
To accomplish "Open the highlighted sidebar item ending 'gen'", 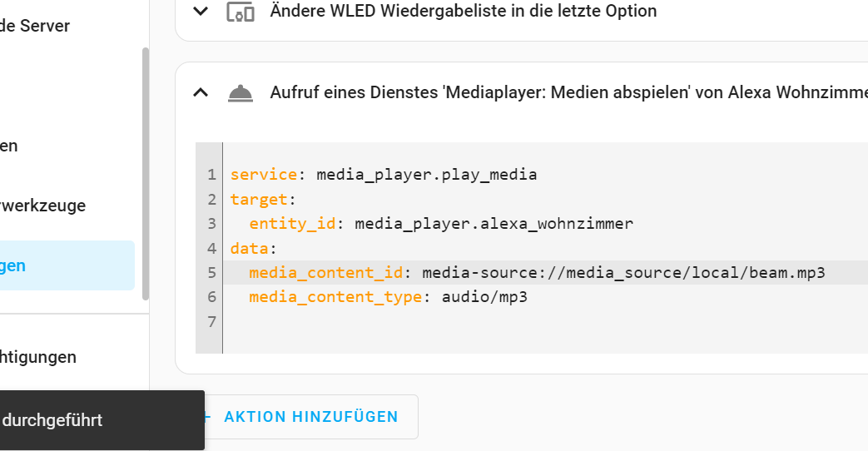I will (67, 265).
